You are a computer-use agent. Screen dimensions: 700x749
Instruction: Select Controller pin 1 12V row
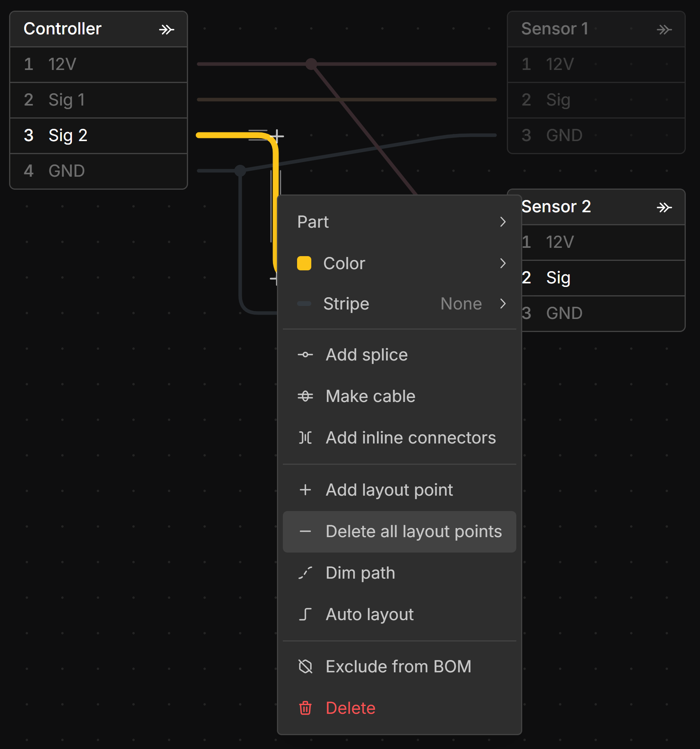click(x=98, y=64)
